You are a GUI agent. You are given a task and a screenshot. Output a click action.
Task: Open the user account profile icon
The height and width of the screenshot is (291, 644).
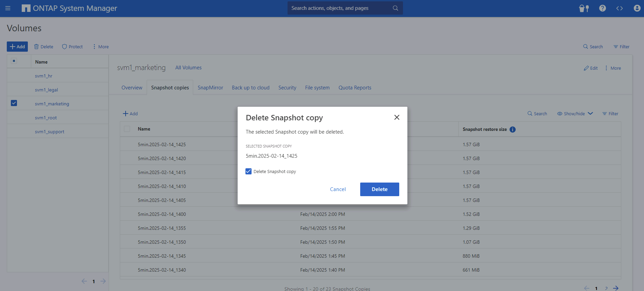(637, 8)
